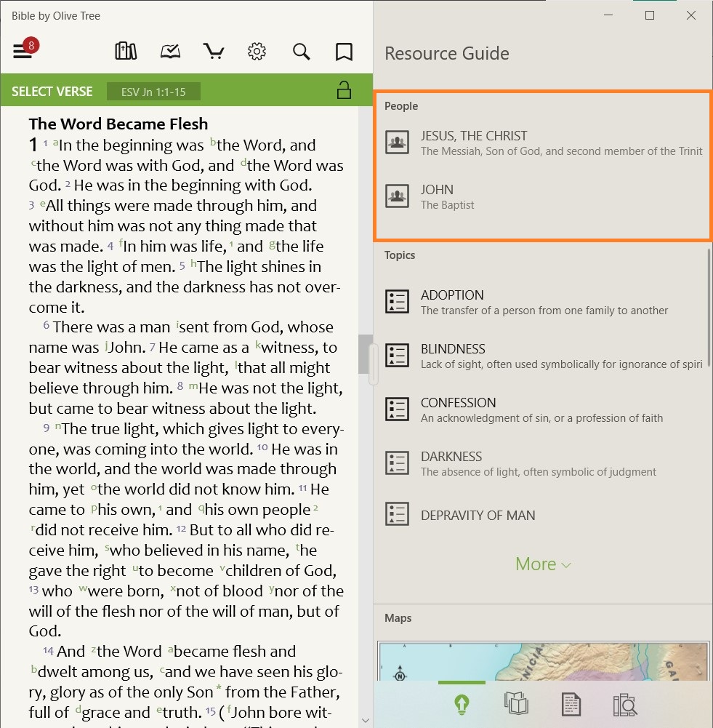713x728 pixels.
Task: Open the Library books icon
Action: click(126, 51)
